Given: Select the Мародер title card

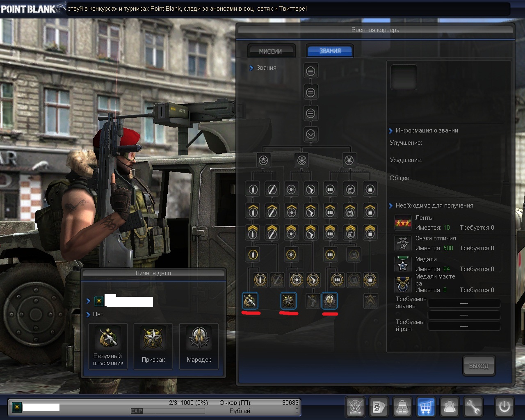Looking at the screenshot, I should point(199,346).
